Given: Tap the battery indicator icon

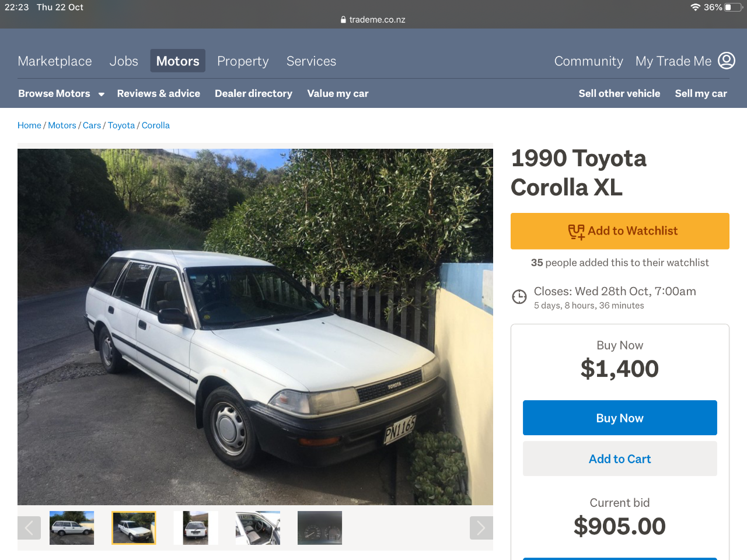Looking at the screenshot, I should click(x=734, y=7).
